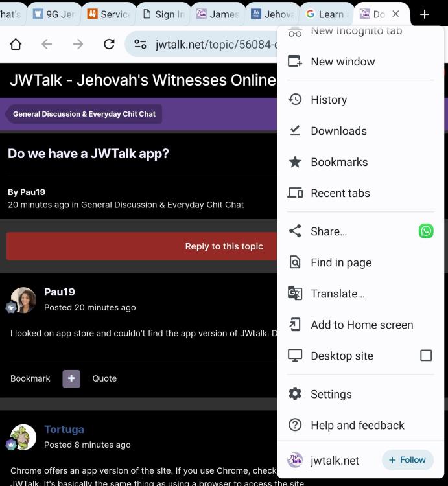Tap the Home icon in browser toolbar

point(16,44)
